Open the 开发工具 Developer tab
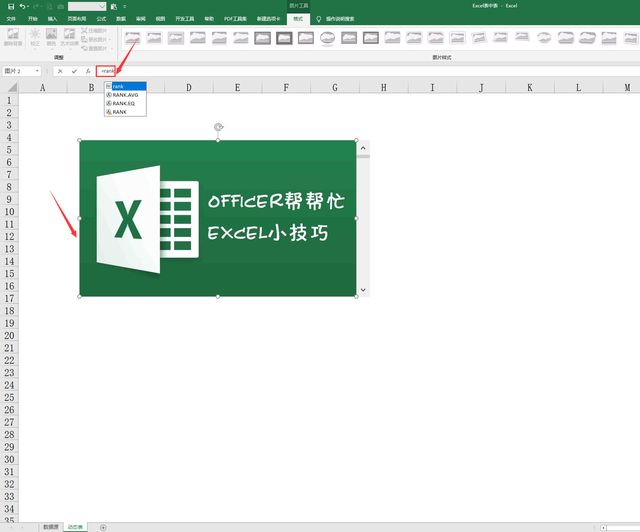Image resolution: width=640 pixels, height=532 pixels. (x=184, y=19)
